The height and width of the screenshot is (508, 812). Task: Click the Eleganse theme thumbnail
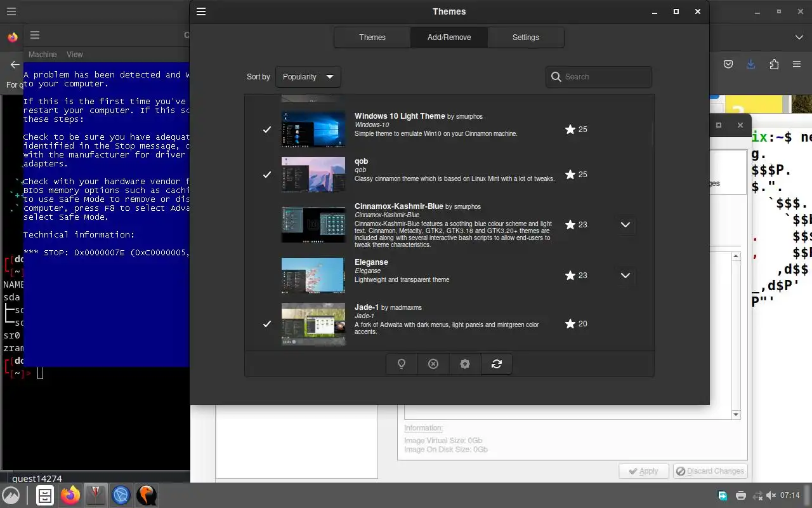tap(313, 275)
